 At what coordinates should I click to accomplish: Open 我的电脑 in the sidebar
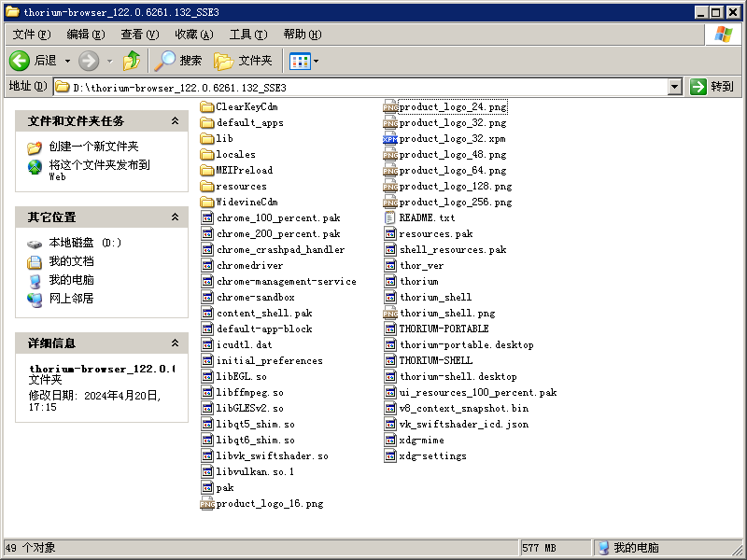click(x=72, y=280)
